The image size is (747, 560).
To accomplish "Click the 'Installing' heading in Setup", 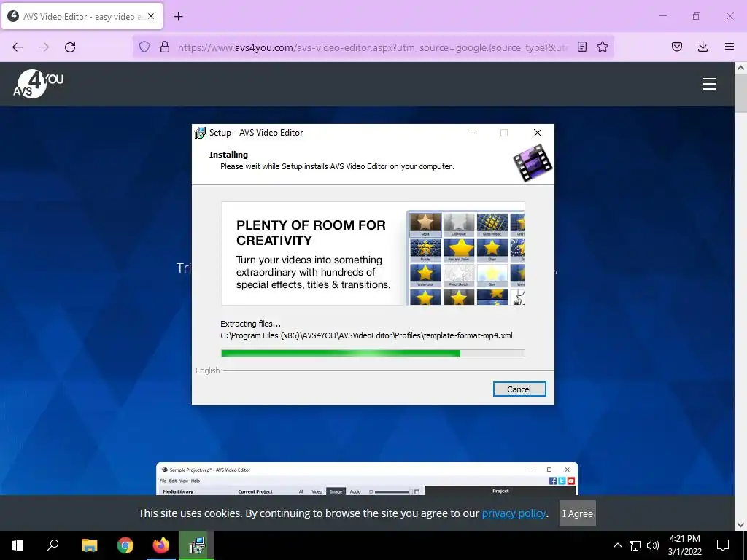I will [x=228, y=155].
